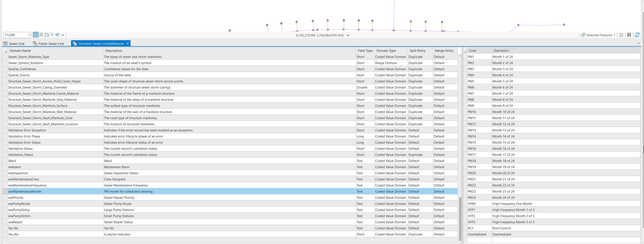Pause automatic table updates with the pause icon
The height and width of the screenshot is (244, 644).
tap(629, 35)
